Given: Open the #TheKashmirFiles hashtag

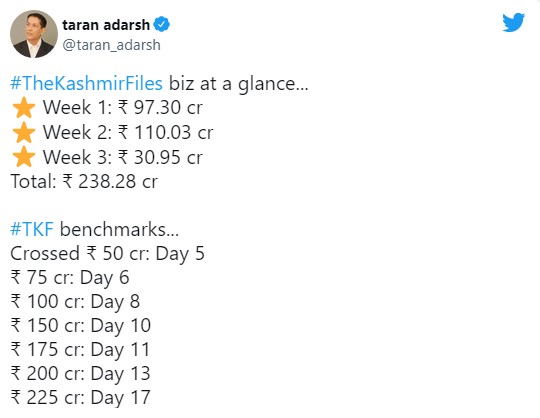Looking at the screenshot, I should 86,84.
